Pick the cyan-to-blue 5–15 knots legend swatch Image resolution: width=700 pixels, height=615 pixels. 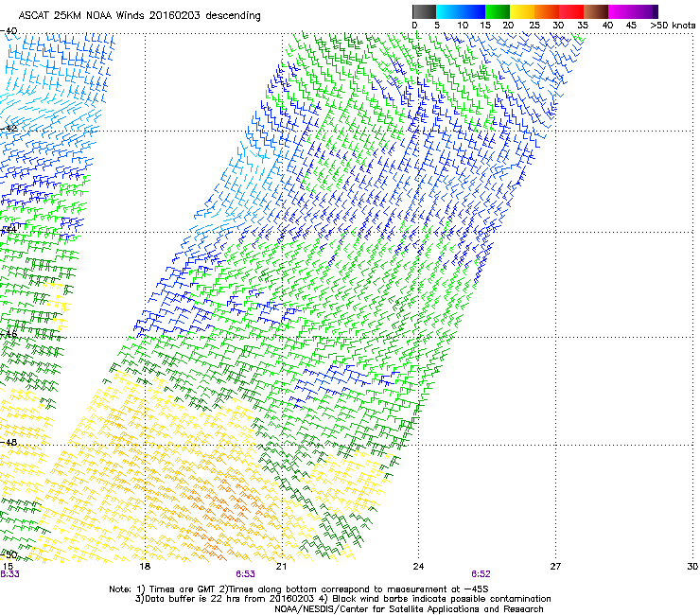point(461,11)
